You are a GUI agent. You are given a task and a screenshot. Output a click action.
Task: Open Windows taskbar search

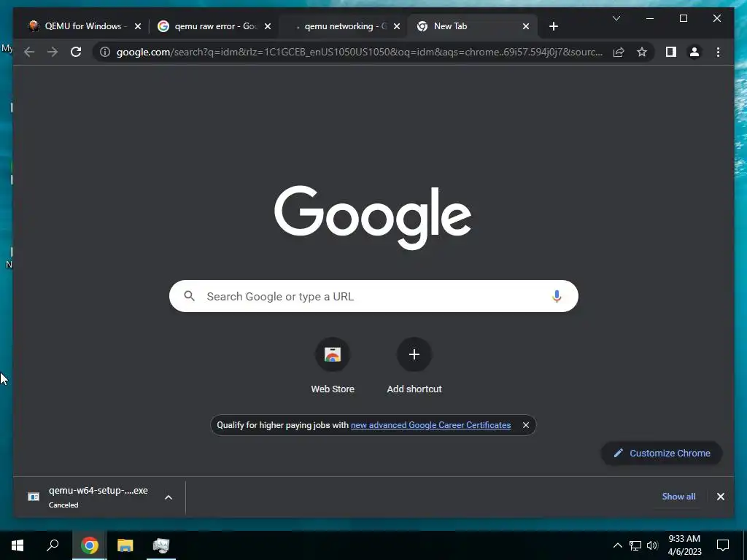pyautogui.click(x=53, y=545)
